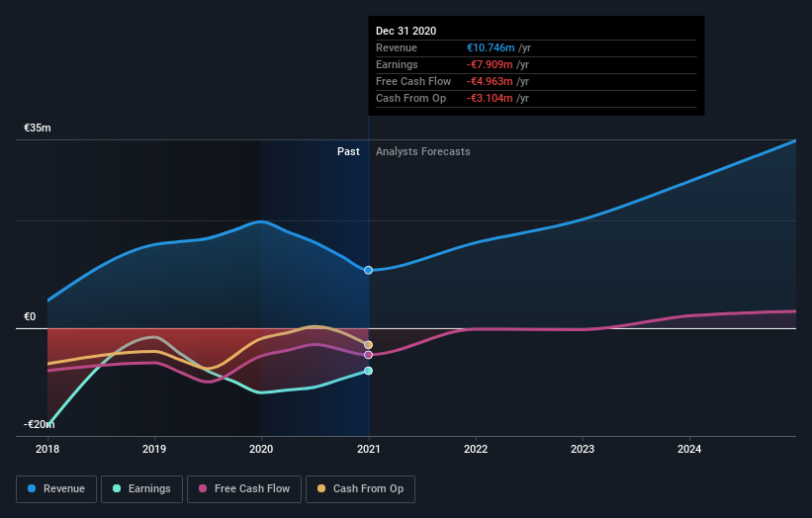This screenshot has height=518, width=812.
Task: Select the 2022 x-axis label
Action: click(476, 449)
